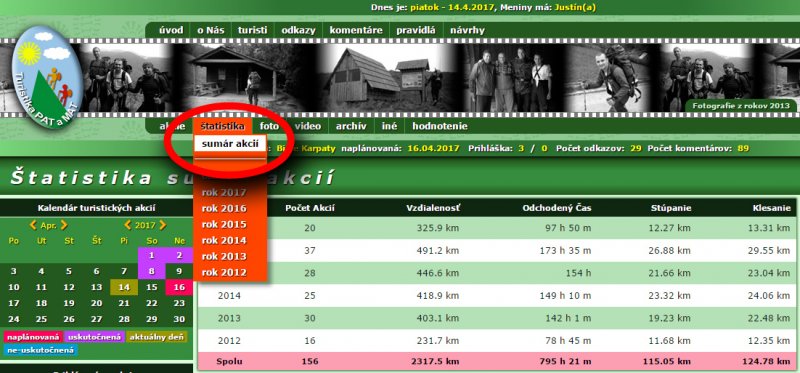The image size is (800, 373).
Task: Open the archív menu item
Action: pos(351,126)
